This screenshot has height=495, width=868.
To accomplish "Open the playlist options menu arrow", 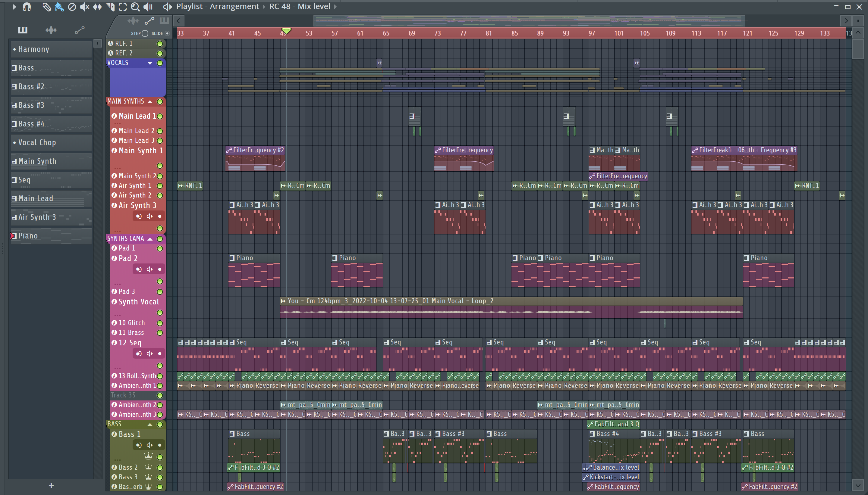I will pos(14,6).
